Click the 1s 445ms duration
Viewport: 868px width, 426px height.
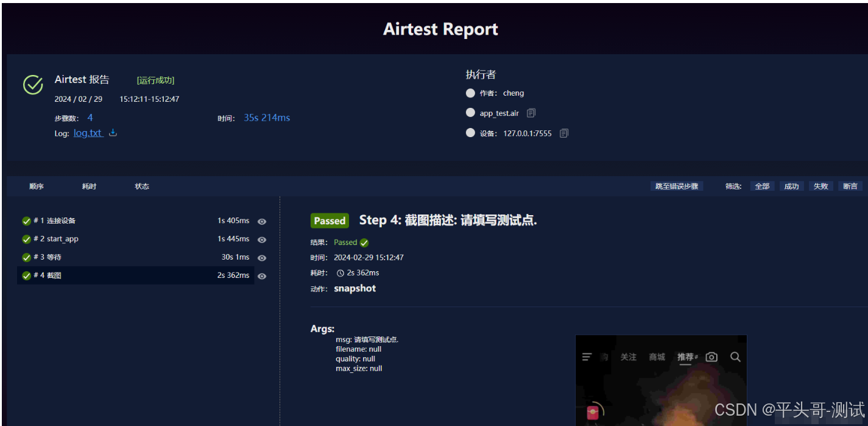click(x=233, y=239)
